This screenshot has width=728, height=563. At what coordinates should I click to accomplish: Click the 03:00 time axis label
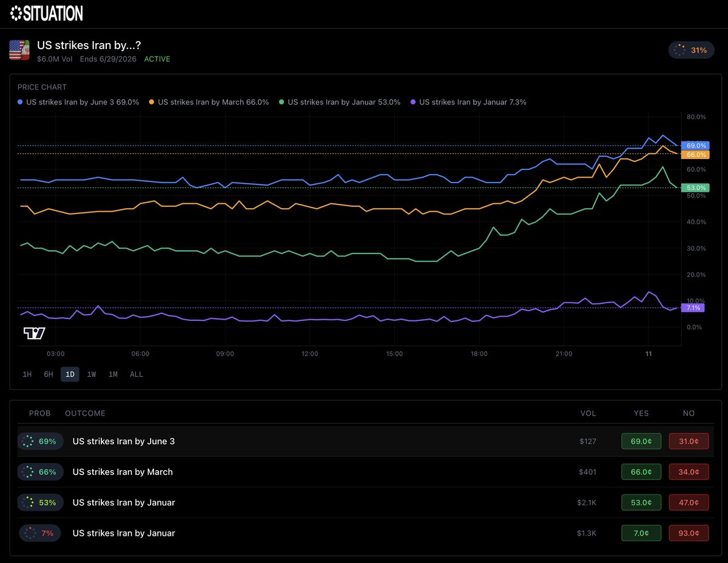pos(55,353)
